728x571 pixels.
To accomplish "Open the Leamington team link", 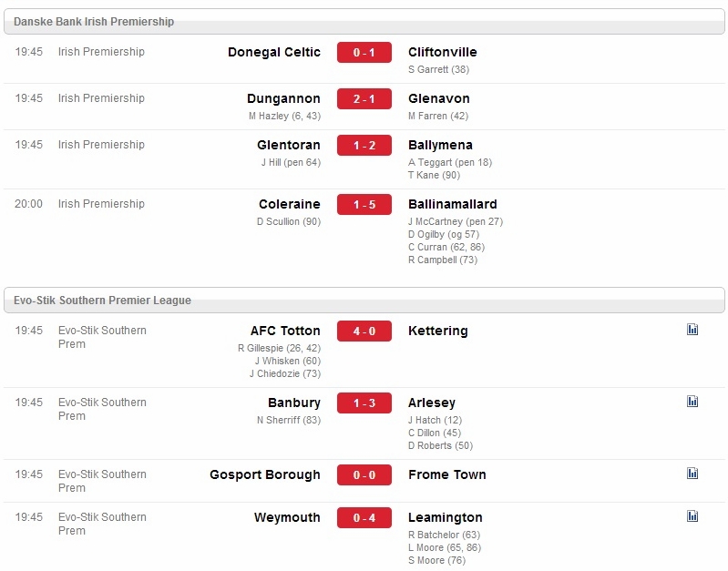I will 446,517.
